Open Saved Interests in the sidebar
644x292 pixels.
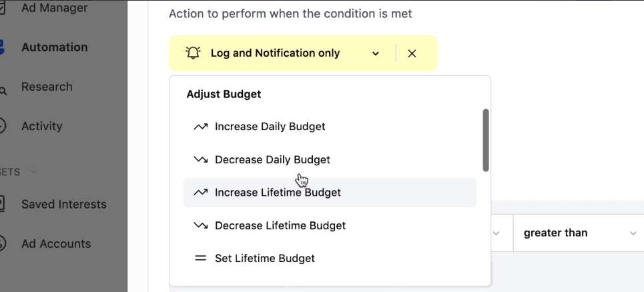tap(63, 204)
